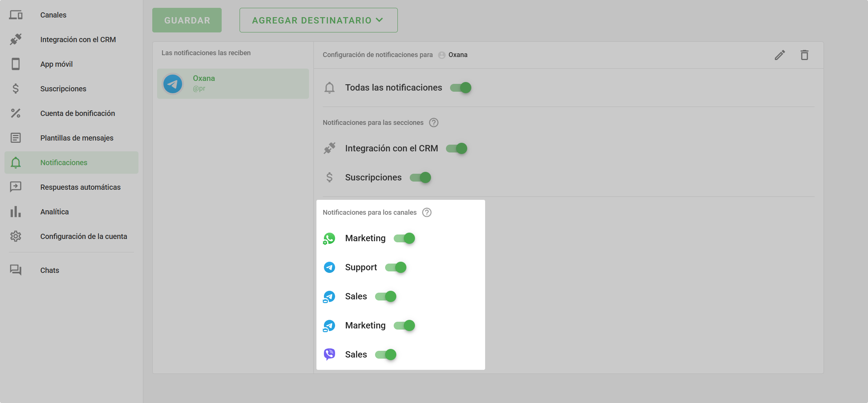This screenshot has width=868, height=403.
Task: Toggle Todas las notificaciones switch
Action: tap(460, 88)
